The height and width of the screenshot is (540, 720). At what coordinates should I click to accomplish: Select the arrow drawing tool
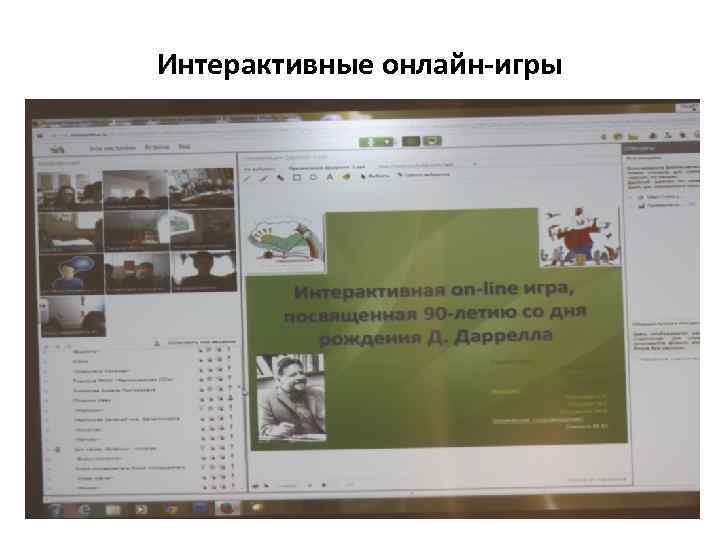pos(280,178)
